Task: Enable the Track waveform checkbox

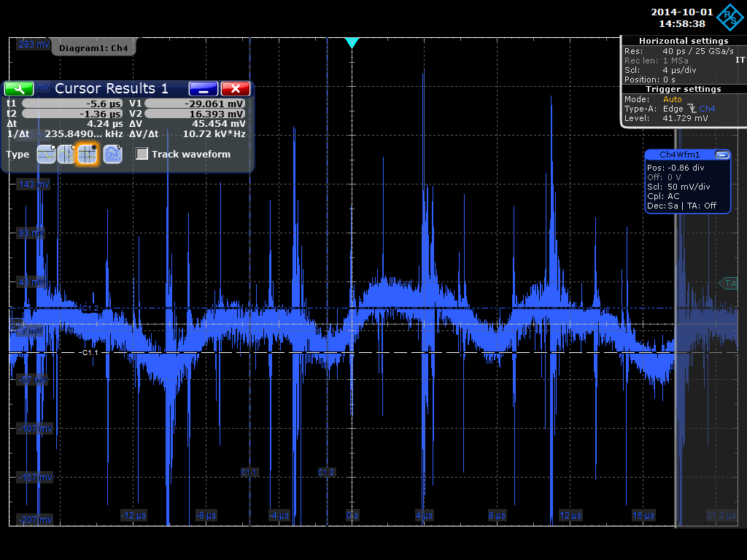Action: point(142,154)
